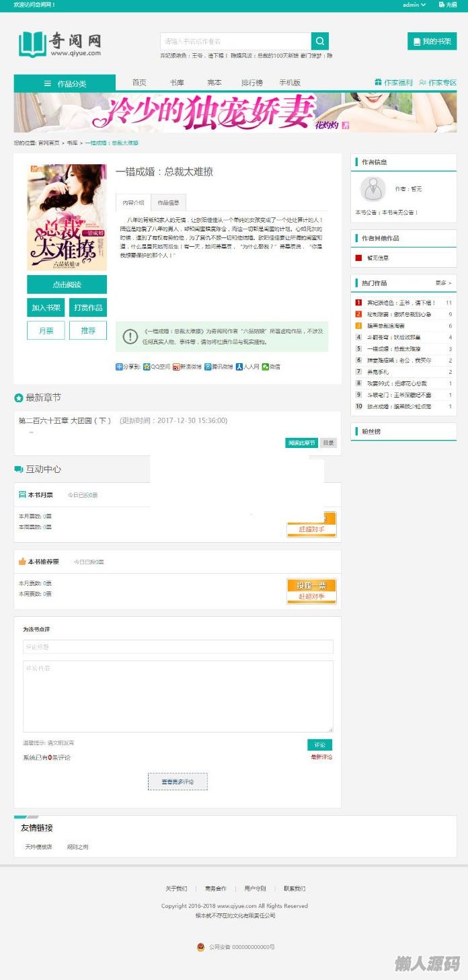The height and width of the screenshot is (980, 468).
Task: Click the 推荐 button
Action: click(88, 330)
